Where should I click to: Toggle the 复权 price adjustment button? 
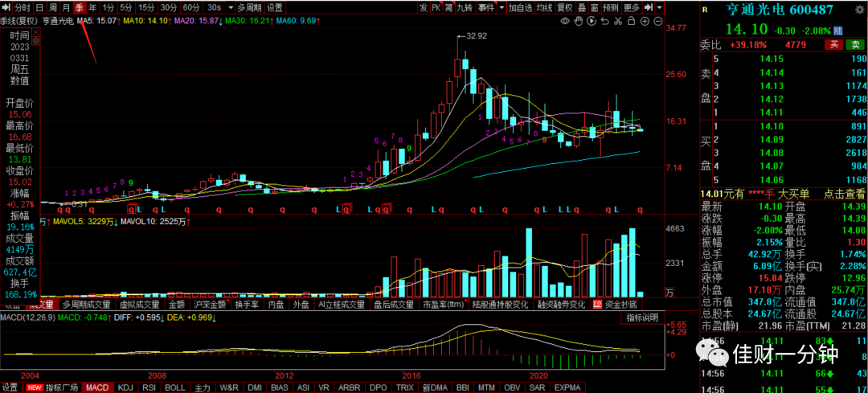click(x=565, y=7)
